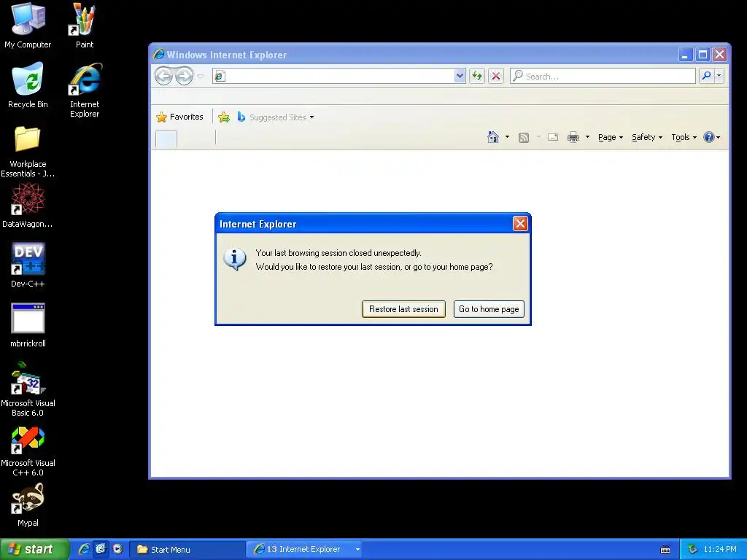This screenshot has width=747, height=560.
Task: Click the Add to Favorites Bar star icon
Action: 224,117
